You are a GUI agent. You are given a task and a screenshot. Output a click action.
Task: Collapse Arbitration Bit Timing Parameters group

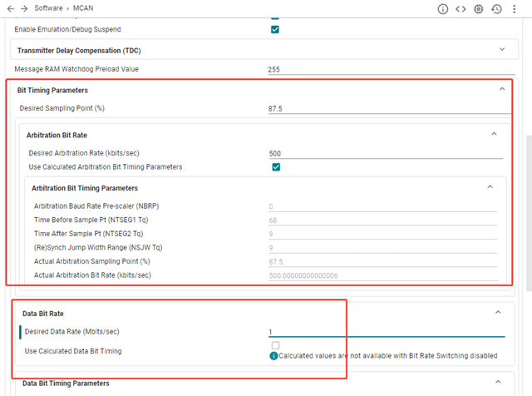(490, 187)
